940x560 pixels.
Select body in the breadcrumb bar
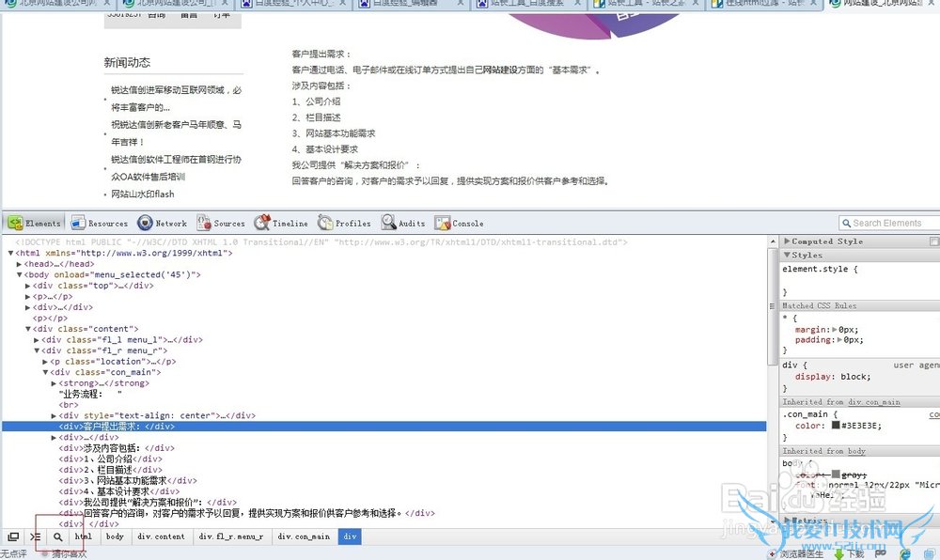115,537
